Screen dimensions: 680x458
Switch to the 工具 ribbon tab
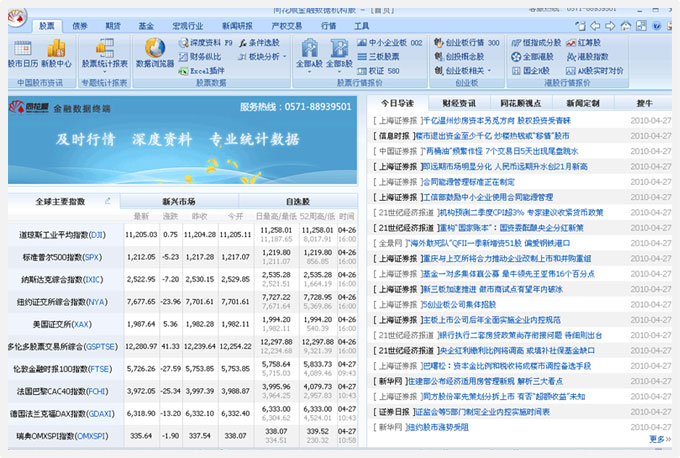point(362,26)
